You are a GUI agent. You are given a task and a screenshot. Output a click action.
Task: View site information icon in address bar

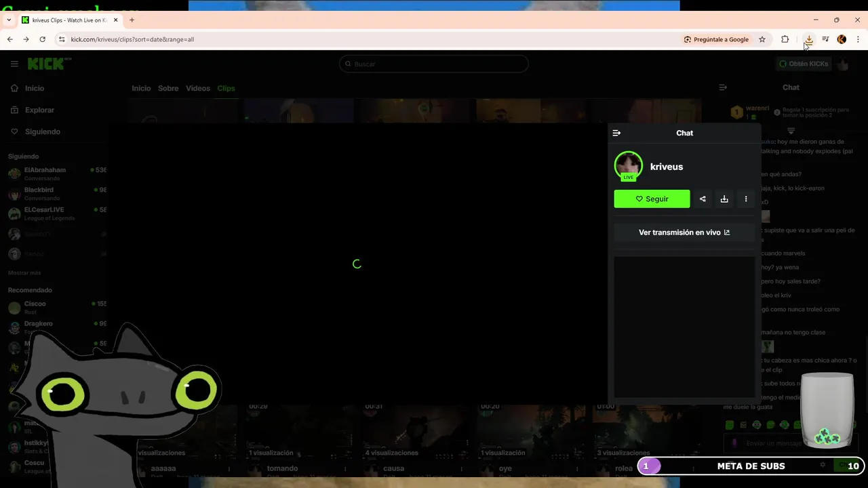(62, 39)
